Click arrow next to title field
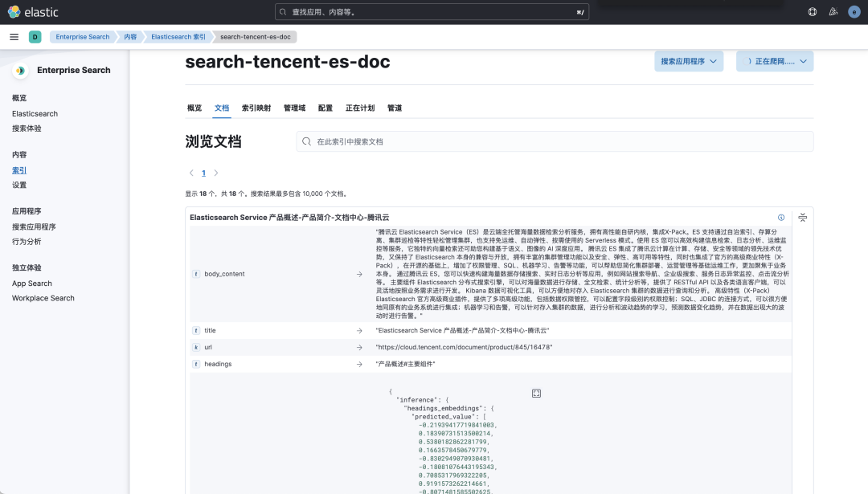The image size is (868, 494). tap(359, 331)
